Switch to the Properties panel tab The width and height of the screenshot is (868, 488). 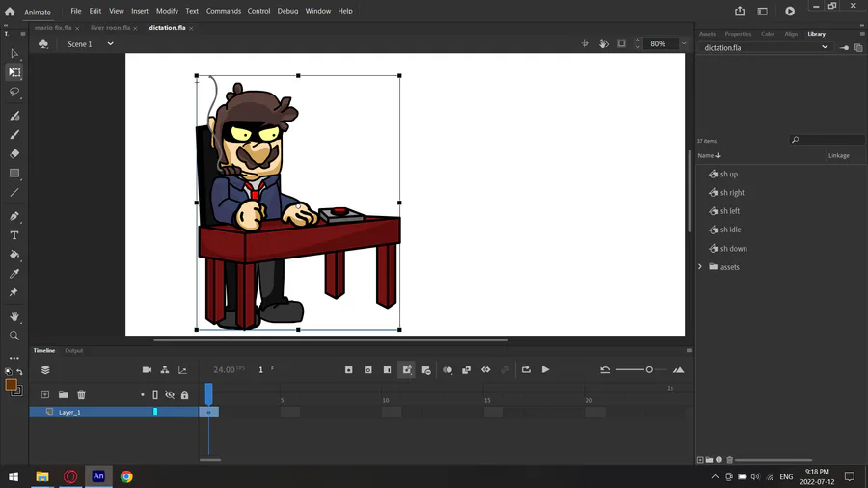(x=738, y=34)
